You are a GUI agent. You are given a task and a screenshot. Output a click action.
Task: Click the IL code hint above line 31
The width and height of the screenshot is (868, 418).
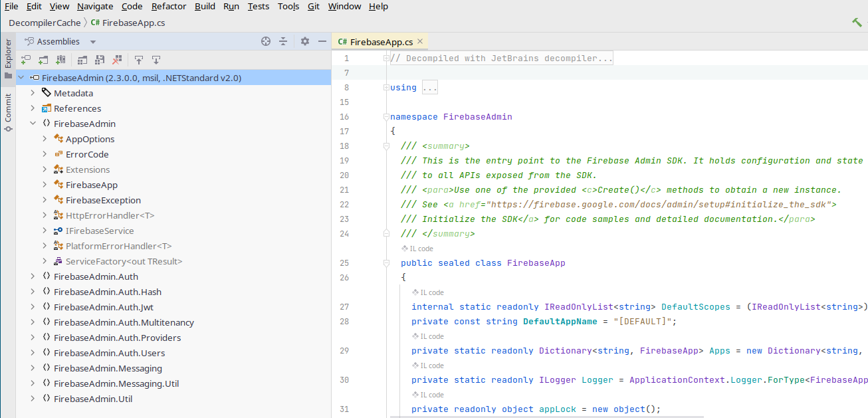(428, 395)
